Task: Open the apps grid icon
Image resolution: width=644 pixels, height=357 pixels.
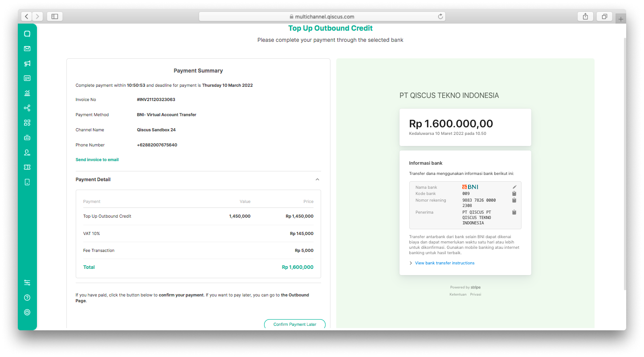Action: tap(27, 122)
